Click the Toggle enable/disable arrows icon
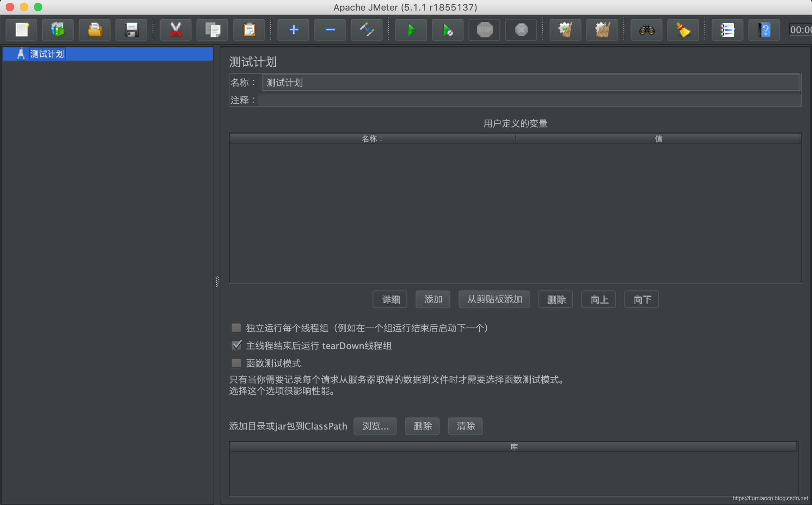The width and height of the screenshot is (812, 505). (x=367, y=30)
